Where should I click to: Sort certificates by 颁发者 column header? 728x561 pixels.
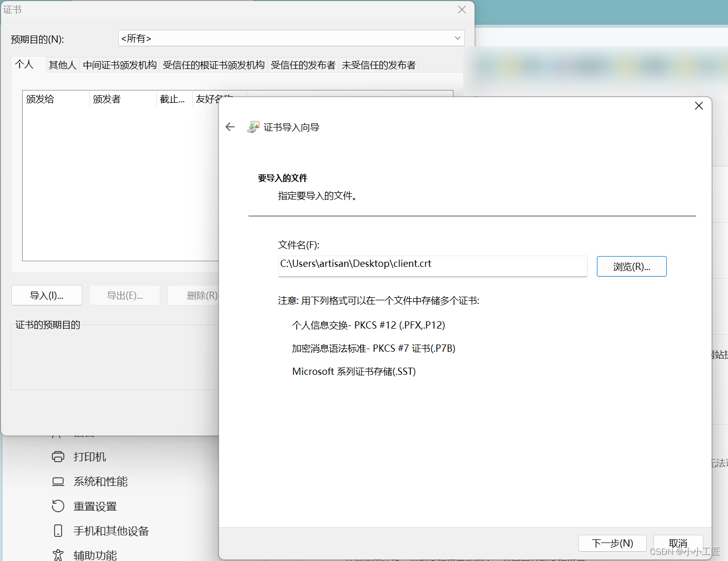(x=123, y=99)
